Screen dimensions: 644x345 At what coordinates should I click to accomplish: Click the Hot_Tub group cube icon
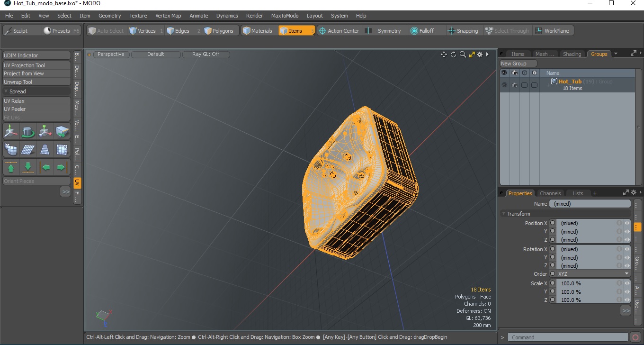(x=554, y=82)
